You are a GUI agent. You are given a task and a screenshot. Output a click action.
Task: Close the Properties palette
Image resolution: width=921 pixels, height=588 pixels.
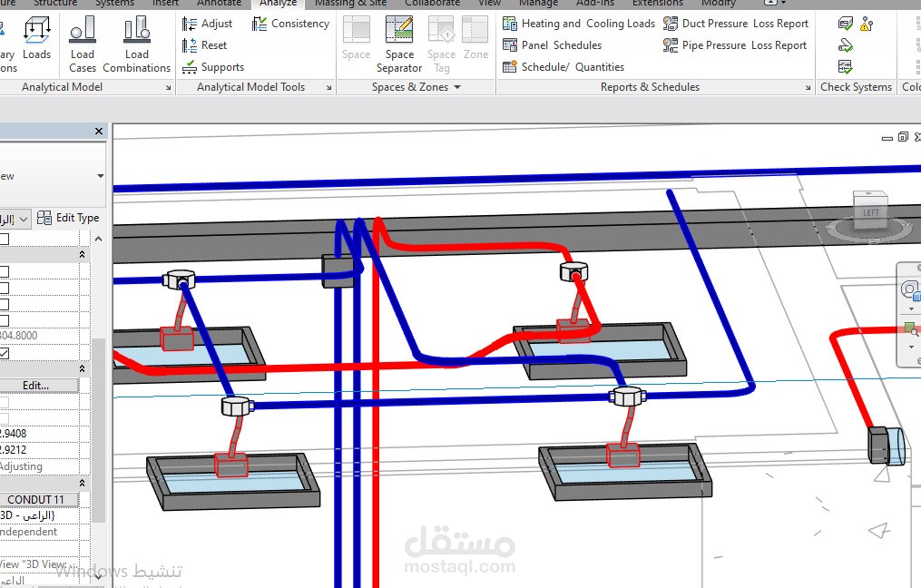99,131
